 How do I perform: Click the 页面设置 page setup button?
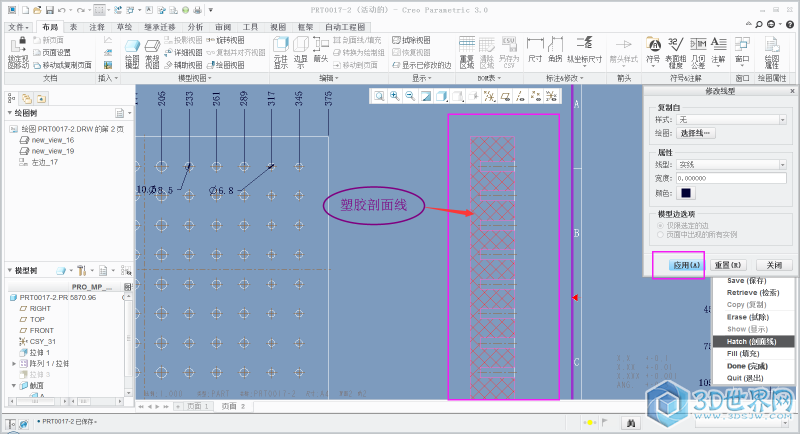point(52,53)
